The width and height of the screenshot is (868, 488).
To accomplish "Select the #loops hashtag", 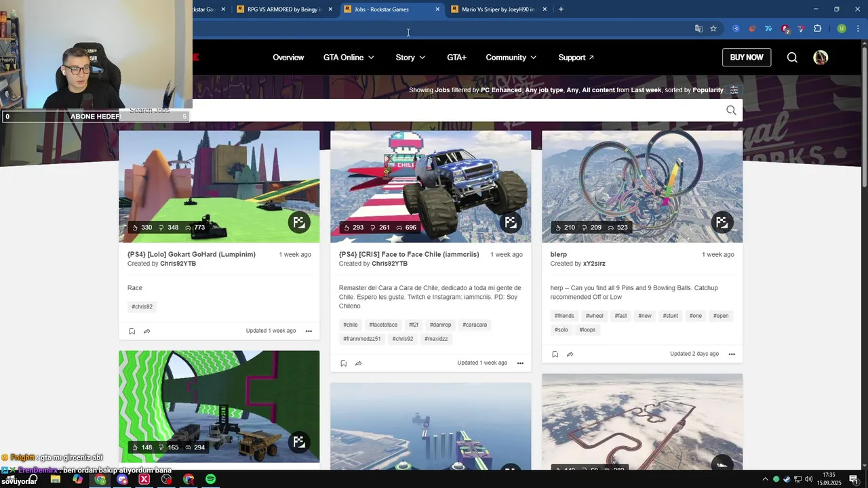I will click(x=587, y=330).
